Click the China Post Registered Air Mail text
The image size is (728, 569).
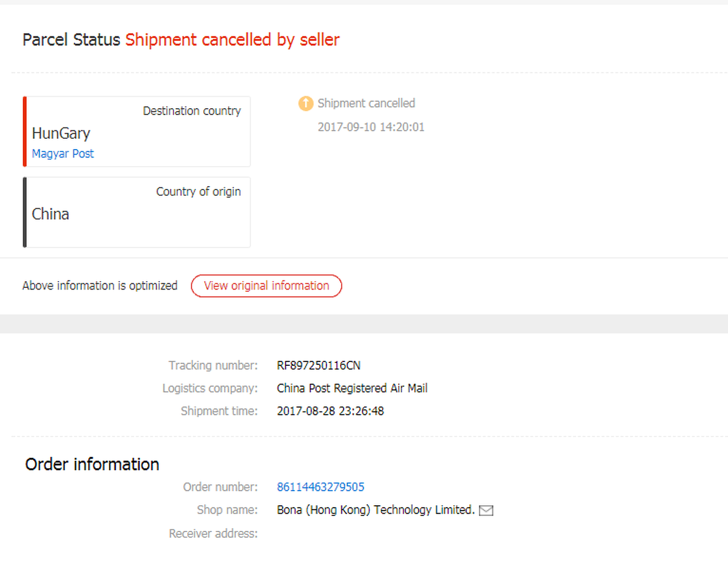352,388
